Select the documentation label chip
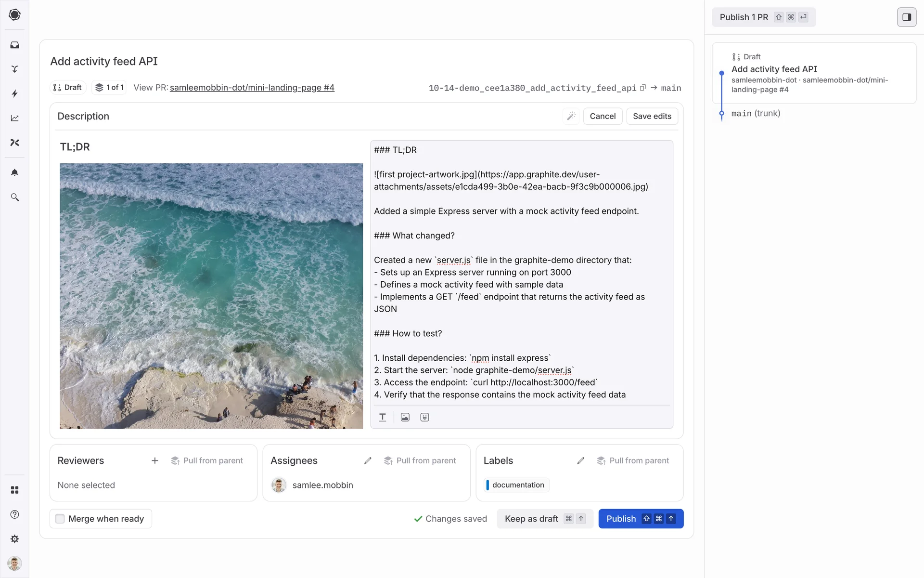The width and height of the screenshot is (924, 578). [517, 485]
